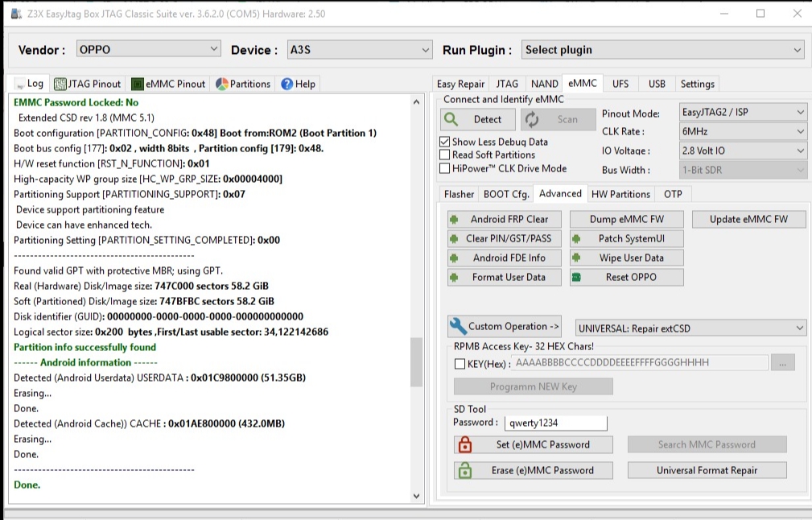Open Pinout Mode dropdown EasyJTAG2 / ISP

pos(743,112)
